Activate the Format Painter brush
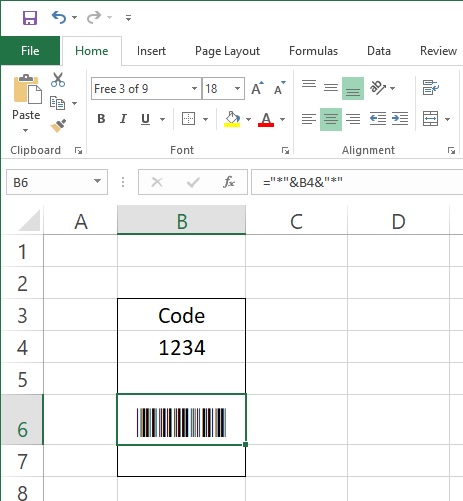Viewport: 463px width, 501px height. pos(58,125)
